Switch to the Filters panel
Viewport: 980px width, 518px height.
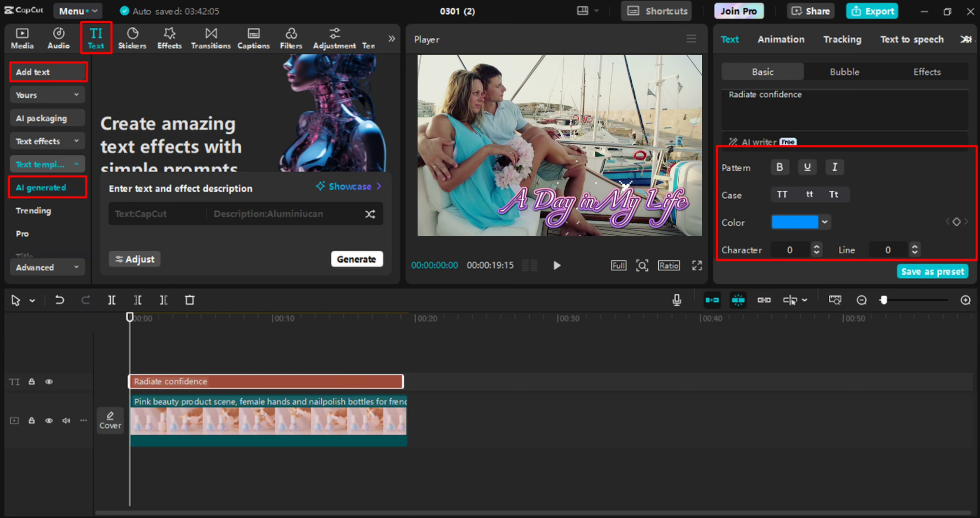click(291, 38)
